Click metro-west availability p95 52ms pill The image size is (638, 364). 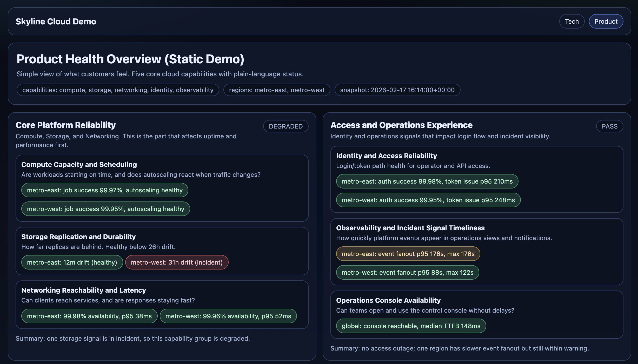(228, 316)
